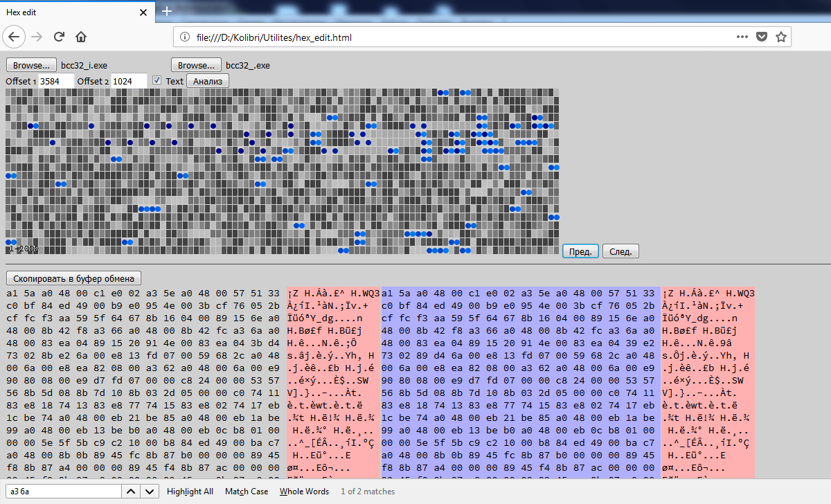This screenshot has width=831, height=504.
Task: Enable Match Case searching
Action: [x=247, y=491]
